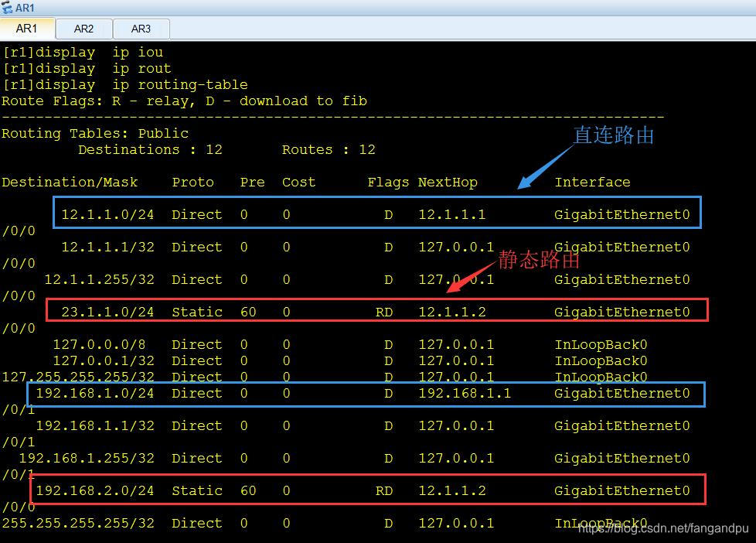Viewport: 756px width, 543px height.
Task: Click next hop 12.1.1.2 in 23.1.1.0/24 row
Action: [451, 312]
